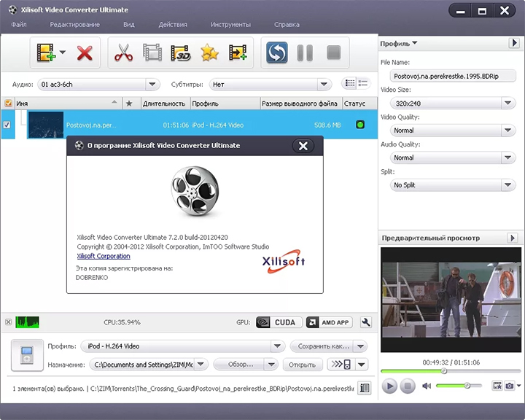Open the star Effects tool
The image size is (525, 420).
coord(209,52)
